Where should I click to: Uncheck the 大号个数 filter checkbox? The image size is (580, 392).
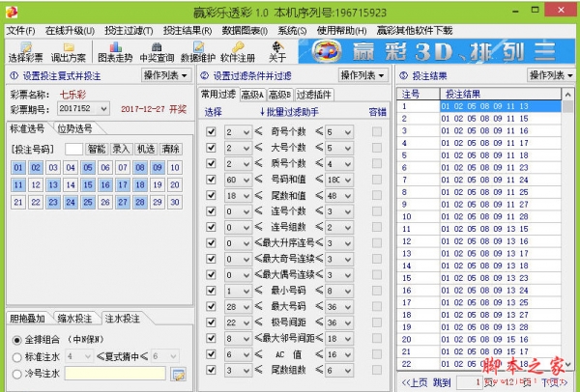211,148
